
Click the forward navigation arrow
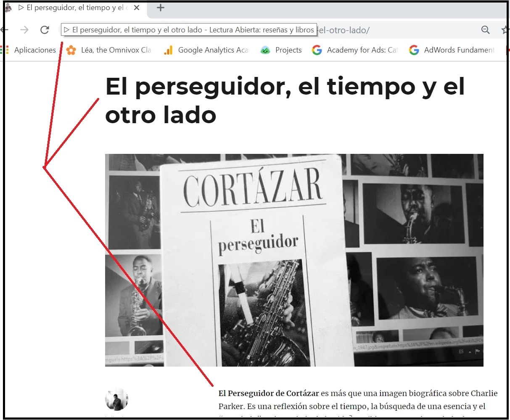tap(24, 30)
